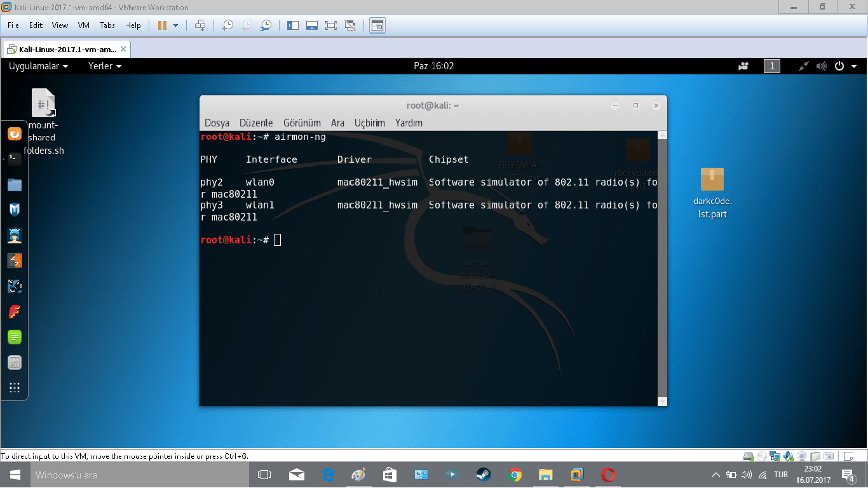This screenshot has width=868, height=488.
Task: Click the screen recording camera icon in Kali panel
Action: (743, 66)
